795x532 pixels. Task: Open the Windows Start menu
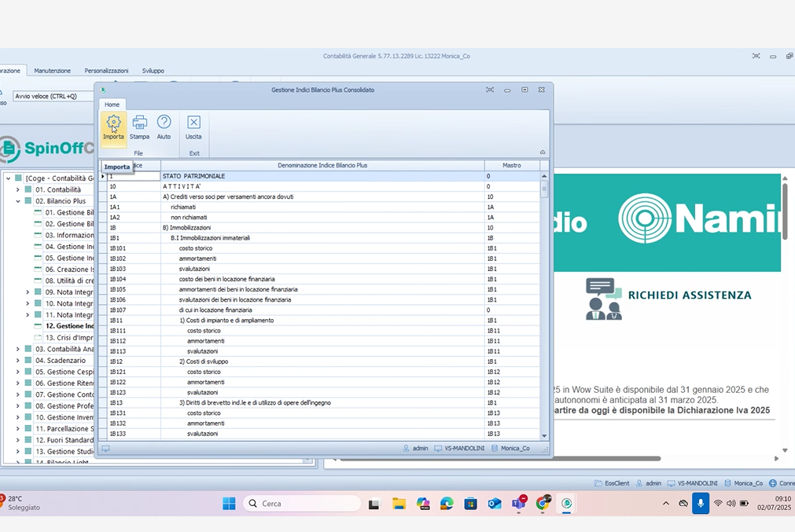(229, 504)
